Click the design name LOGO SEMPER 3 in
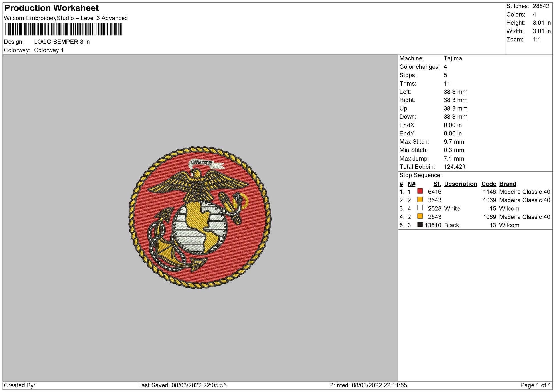Viewport: 555px width, 392px height. (62, 42)
